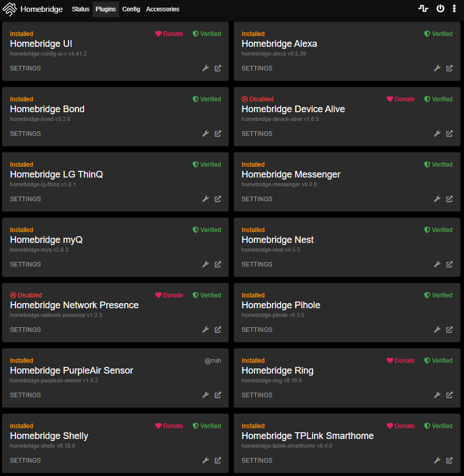Click the @rxin author link on PurpleAir Sensor
This screenshot has width=464, height=476.
coord(213,361)
